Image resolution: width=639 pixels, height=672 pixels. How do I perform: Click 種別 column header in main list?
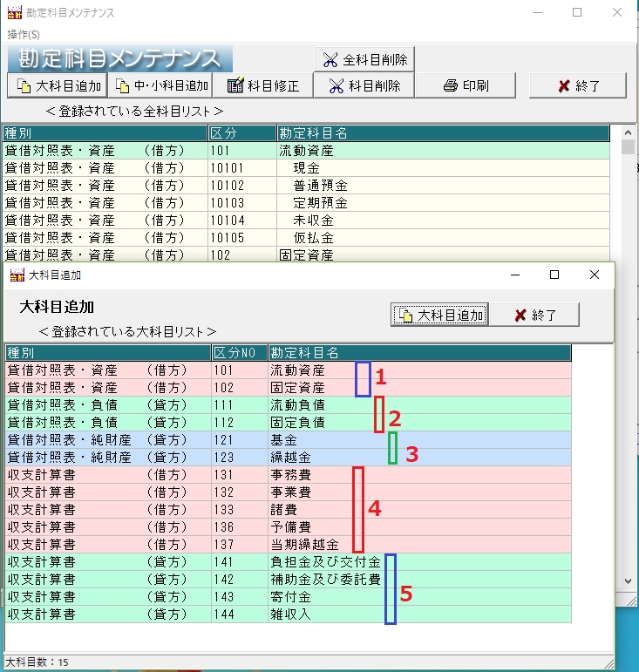(x=105, y=133)
